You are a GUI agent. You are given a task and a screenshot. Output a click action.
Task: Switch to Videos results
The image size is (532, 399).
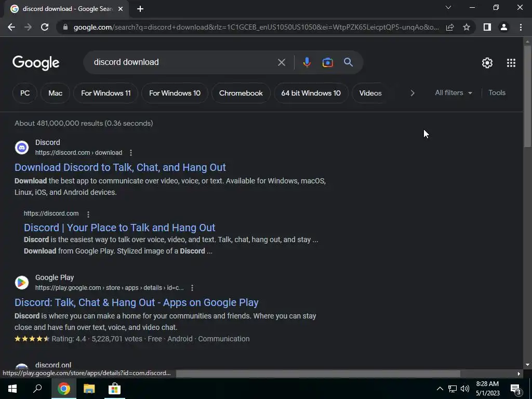(x=370, y=93)
